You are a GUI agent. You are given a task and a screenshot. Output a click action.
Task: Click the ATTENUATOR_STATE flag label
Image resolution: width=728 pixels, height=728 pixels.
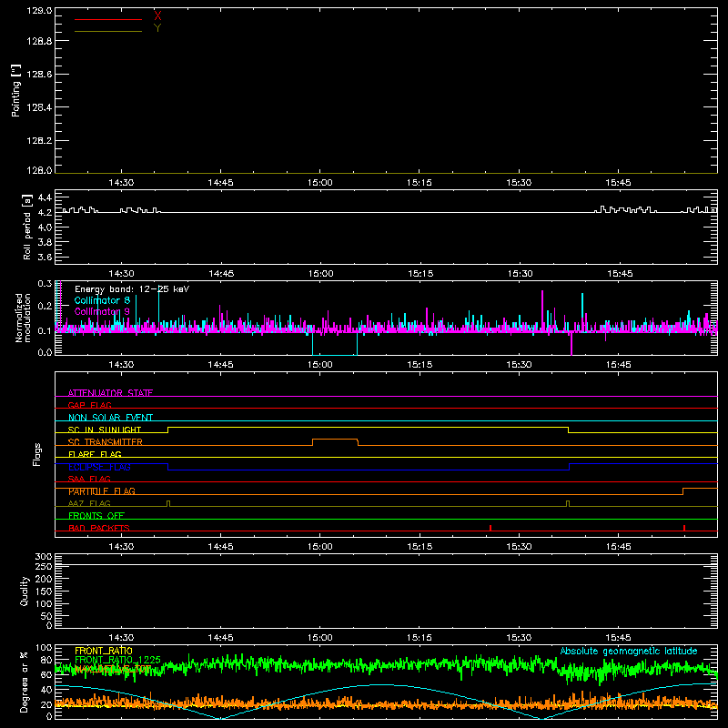point(110,393)
